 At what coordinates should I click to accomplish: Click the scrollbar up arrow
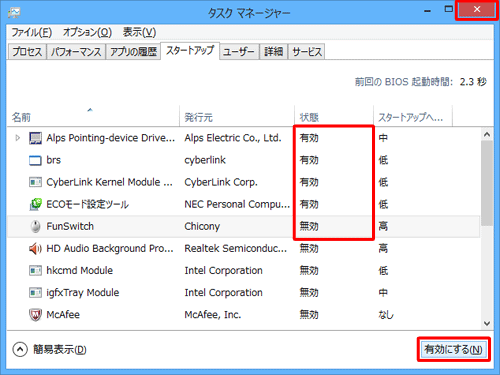(487, 134)
